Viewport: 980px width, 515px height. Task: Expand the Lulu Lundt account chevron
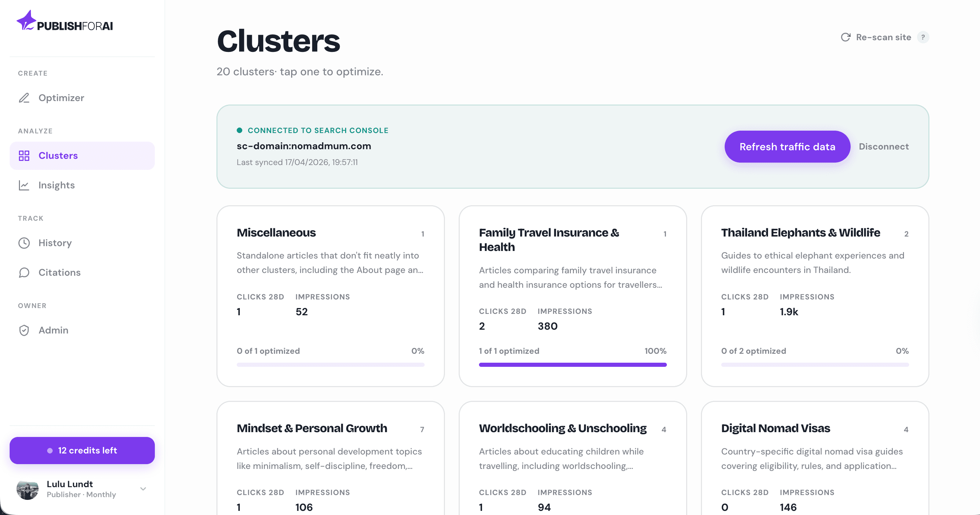coord(143,489)
